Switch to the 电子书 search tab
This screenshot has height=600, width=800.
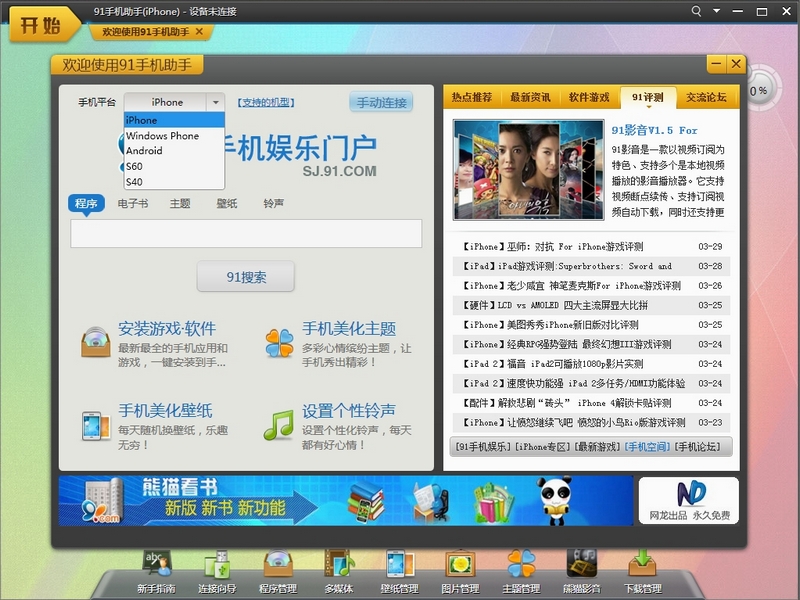point(133,203)
